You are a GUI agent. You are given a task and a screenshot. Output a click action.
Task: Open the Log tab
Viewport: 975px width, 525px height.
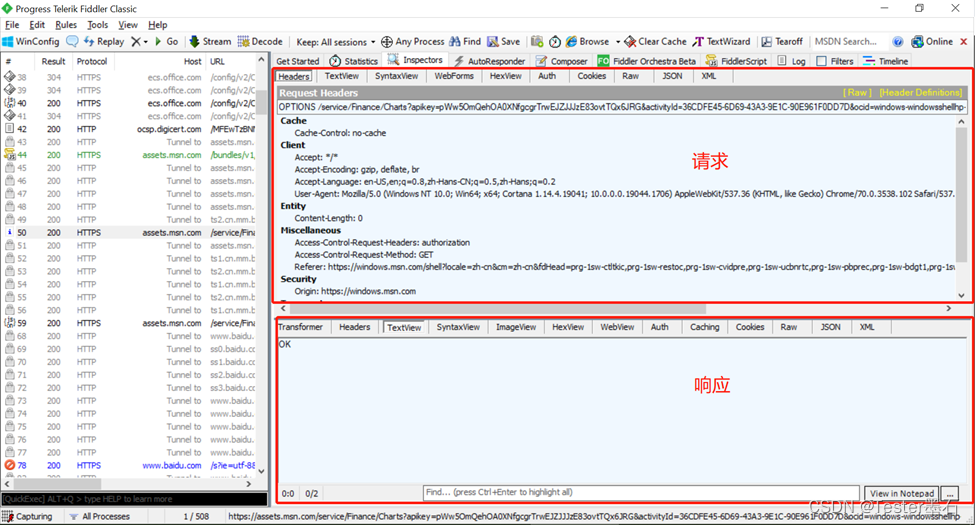tap(792, 61)
